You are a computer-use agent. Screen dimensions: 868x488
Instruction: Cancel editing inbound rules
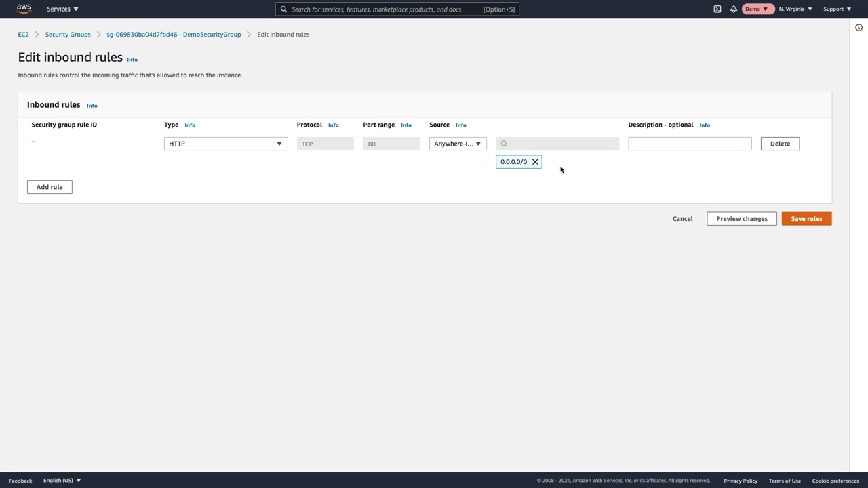(683, 219)
